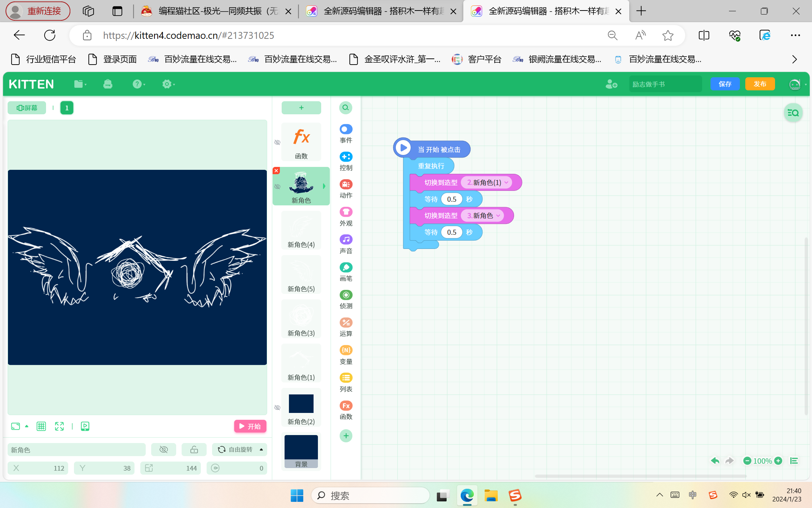
Task: Switch to the second 全新源码编辑器 tab
Action: (x=546, y=11)
